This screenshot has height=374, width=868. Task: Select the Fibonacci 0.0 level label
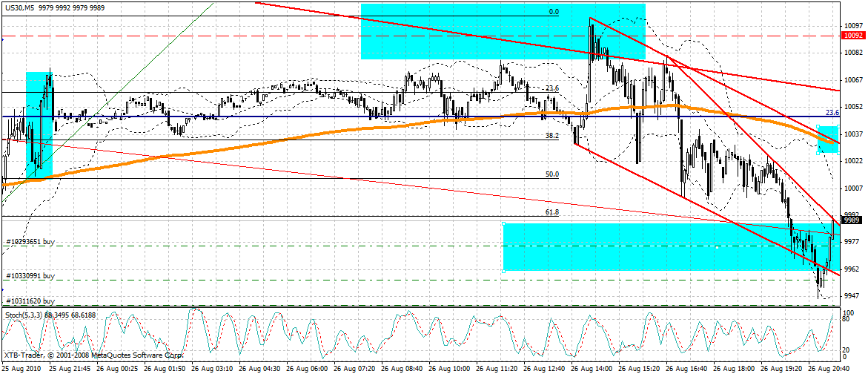point(554,12)
